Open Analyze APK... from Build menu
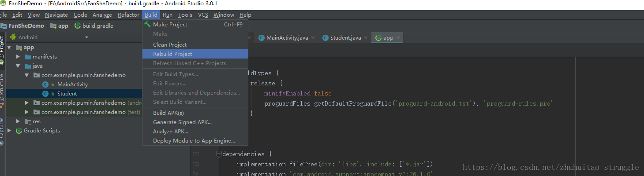 click(195, 131)
